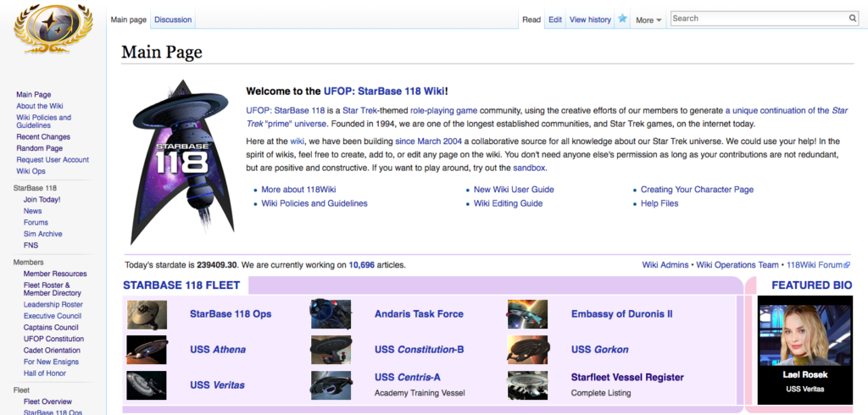Open Executive Council link
This screenshot has width=868, height=415.
[x=53, y=316]
